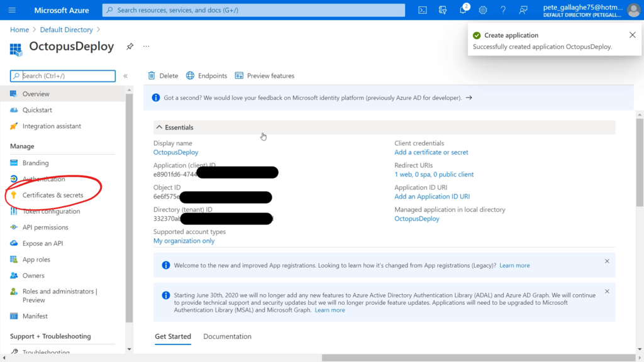Screen dimensions: 644x362
Task: Click the Endpoints globe icon
Action: (190, 75)
